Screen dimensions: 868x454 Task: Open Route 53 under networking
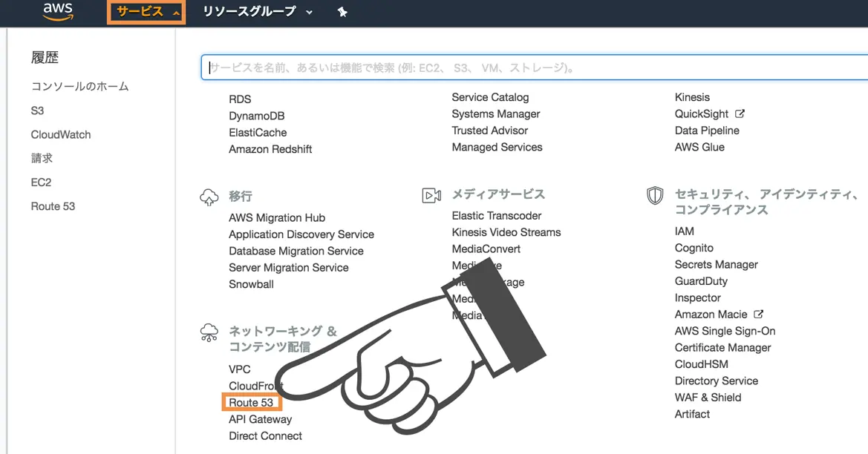(x=251, y=403)
